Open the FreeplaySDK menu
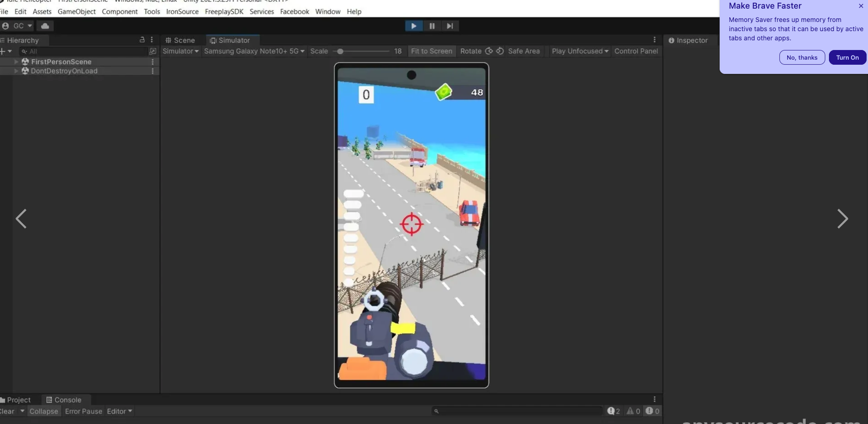Image resolution: width=868 pixels, height=424 pixels. pyautogui.click(x=224, y=11)
